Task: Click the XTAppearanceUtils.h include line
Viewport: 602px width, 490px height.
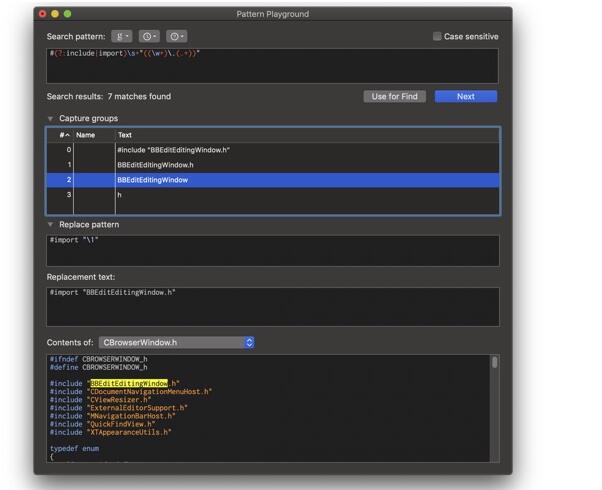Action: (111, 432)
